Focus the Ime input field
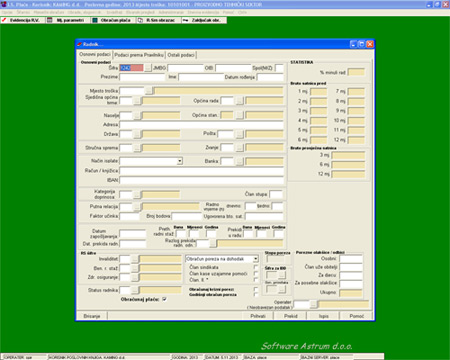This screenshot has height=360, width=450. click(201, 77)
